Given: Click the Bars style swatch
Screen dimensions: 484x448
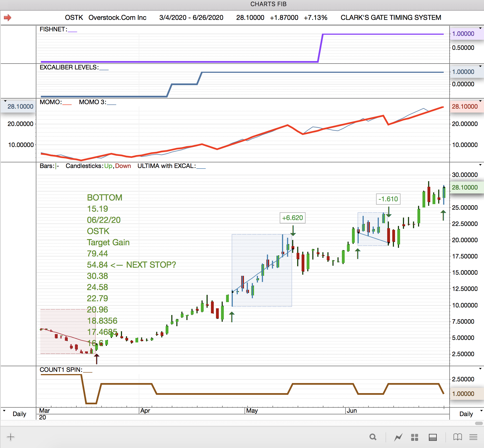Looking at the screenshot, I should coord(57,166).
